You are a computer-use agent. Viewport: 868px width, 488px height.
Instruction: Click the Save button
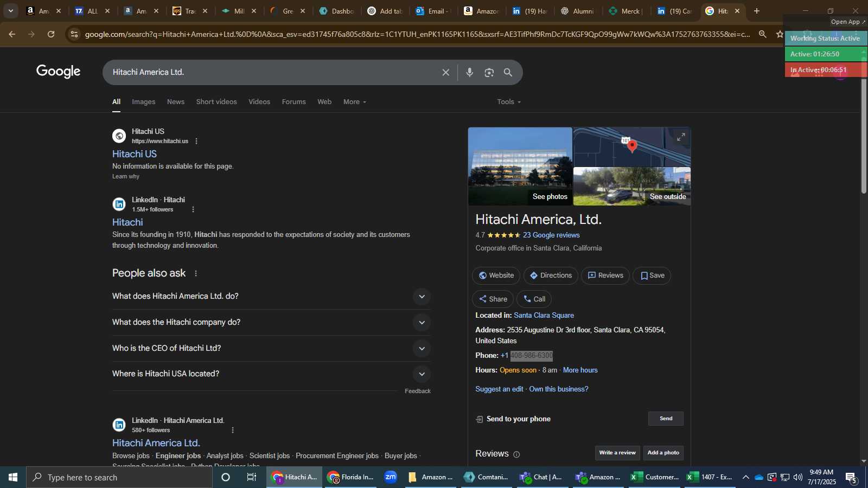(652, 275)
